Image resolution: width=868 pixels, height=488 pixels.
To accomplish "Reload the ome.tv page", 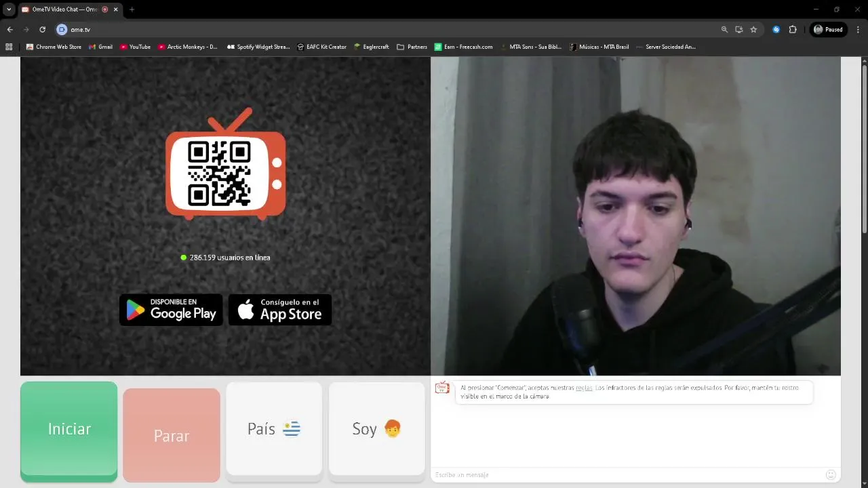I will [42, 29].
